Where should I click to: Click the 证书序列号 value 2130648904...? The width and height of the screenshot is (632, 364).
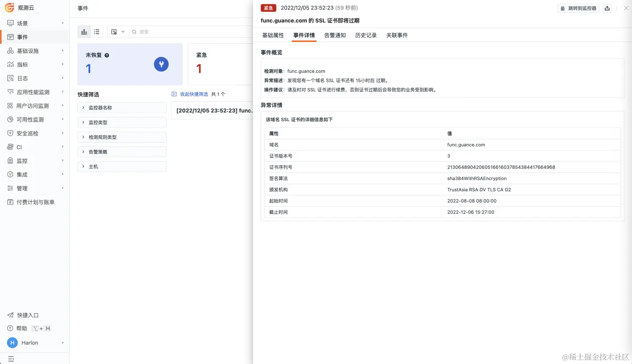(x=501, y=167)
